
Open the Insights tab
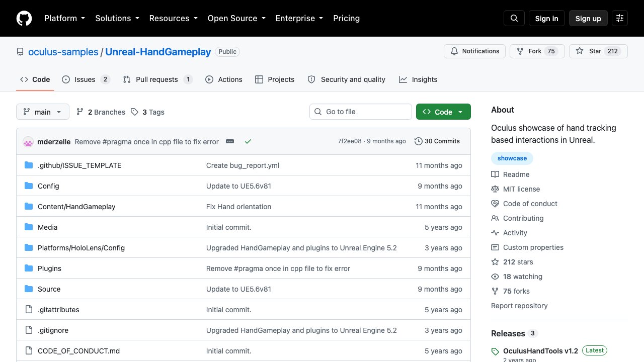[418, 79]
